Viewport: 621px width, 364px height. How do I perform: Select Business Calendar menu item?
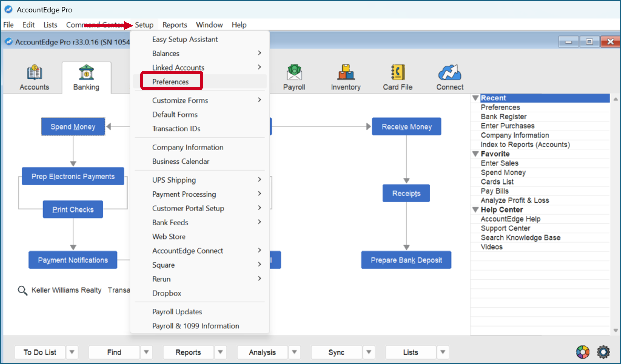(200, 161)
